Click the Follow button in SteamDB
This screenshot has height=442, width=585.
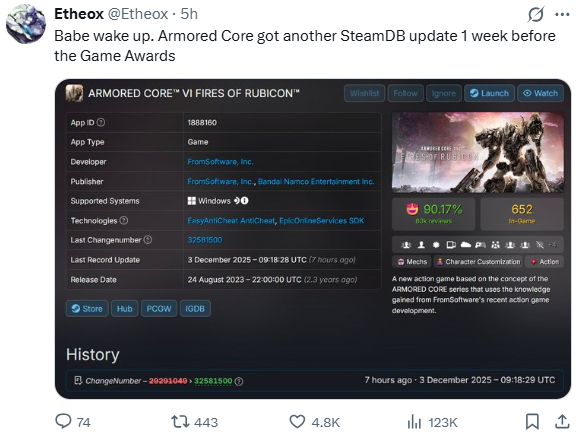(x=406, y=93)
